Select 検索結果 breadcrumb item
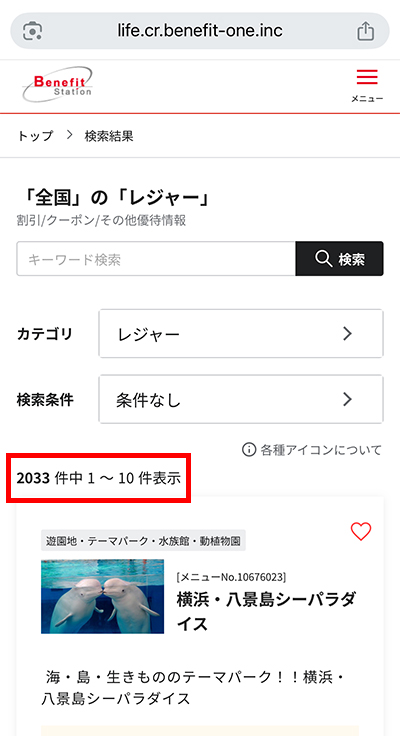 point(109,136)
